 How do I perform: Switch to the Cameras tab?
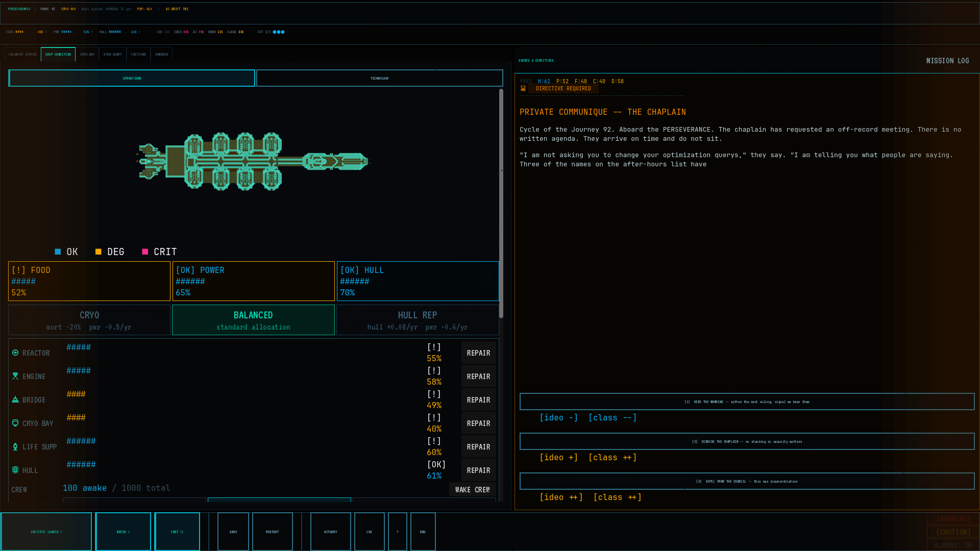click(161, 54)
